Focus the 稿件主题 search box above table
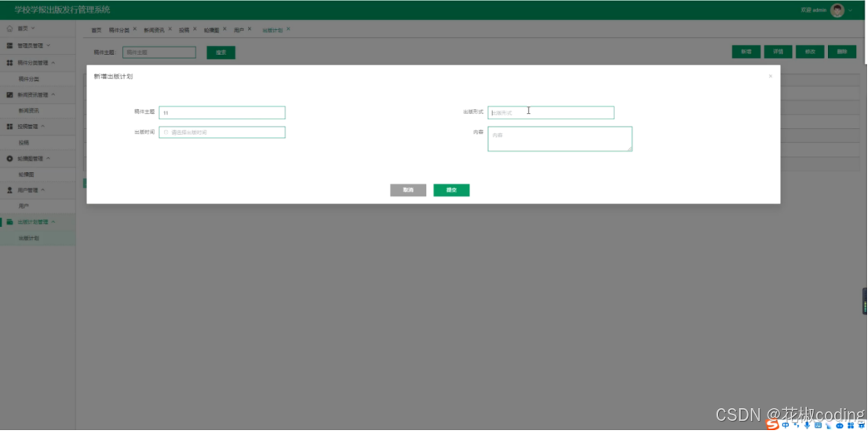Screen dimensions: 868x431 (159, 53)
